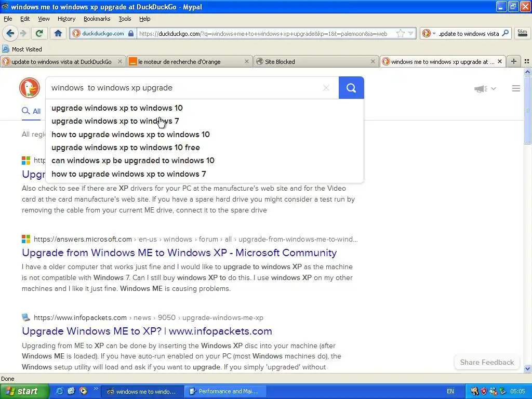Click the EN language bar indicator
Image resolution: width=532 pixels, height=399 pixels.
(450, 391)
